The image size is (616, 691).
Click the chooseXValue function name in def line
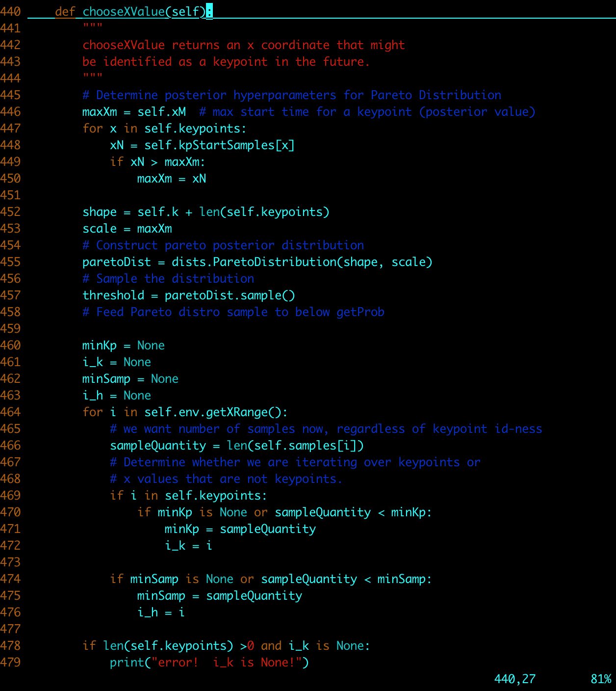click(124, 11)
